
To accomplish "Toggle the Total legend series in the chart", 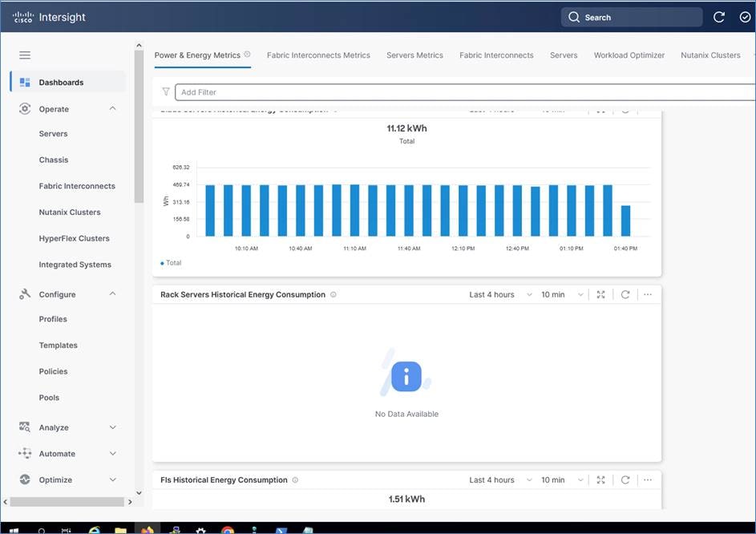I will click(171, 263).
